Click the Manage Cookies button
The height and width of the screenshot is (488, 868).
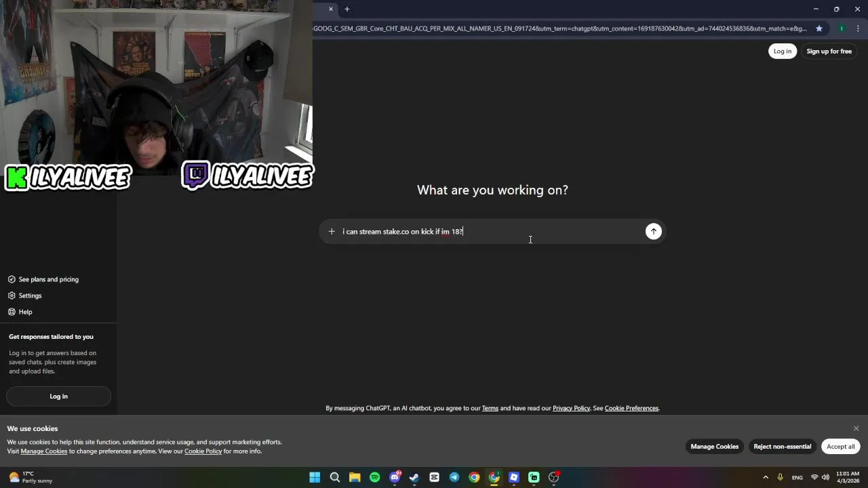tap(714, 446)
